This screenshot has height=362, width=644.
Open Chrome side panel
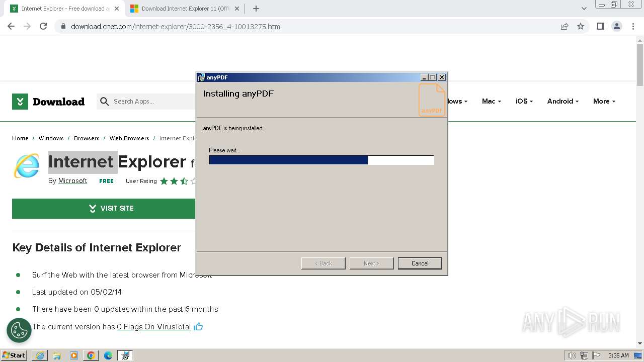click(x=600, y=26)
